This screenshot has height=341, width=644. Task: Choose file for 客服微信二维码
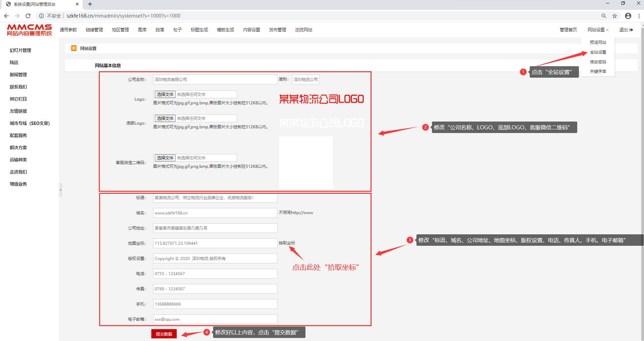165,158
